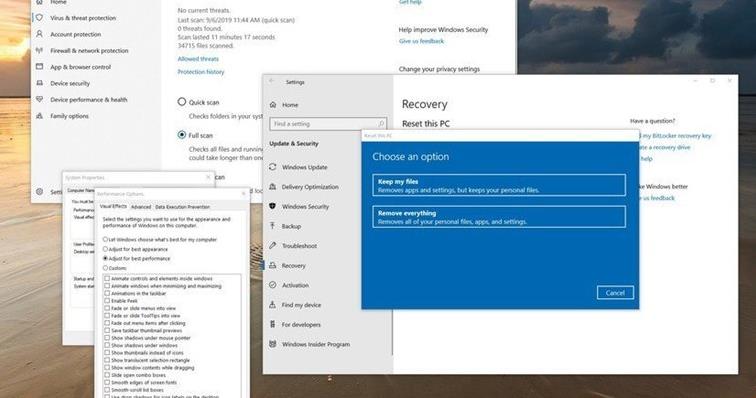Open the Protection history link
Viewport: 756px width, 398px height.
(x=201, y=72)
